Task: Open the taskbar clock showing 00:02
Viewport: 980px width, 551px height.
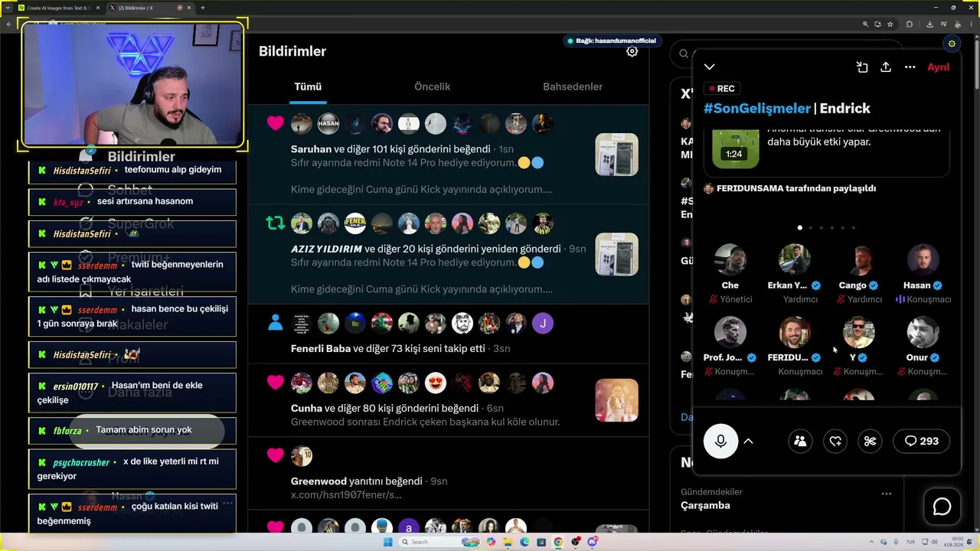Action: [x=954, y=542]
